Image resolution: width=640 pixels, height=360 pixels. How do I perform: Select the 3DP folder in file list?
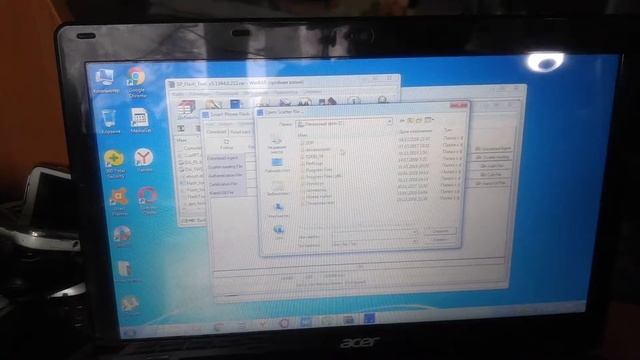[x=307, y=143]
